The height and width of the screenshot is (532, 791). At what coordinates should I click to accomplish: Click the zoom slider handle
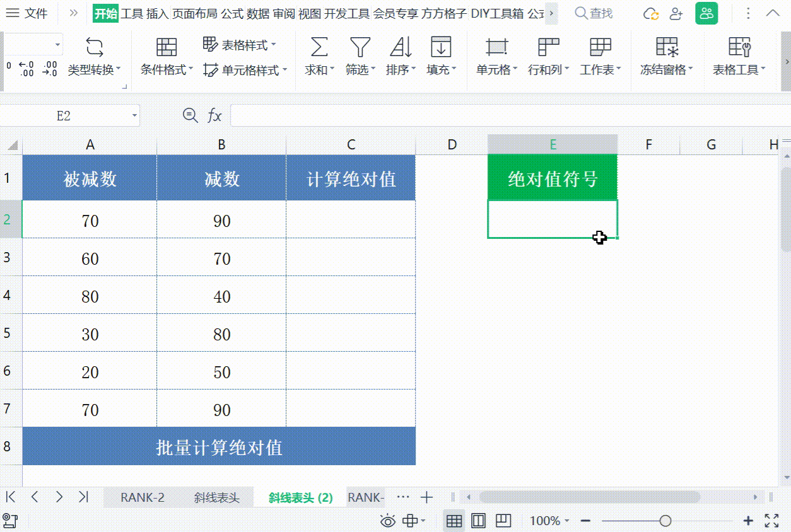[x=665, y=521]
